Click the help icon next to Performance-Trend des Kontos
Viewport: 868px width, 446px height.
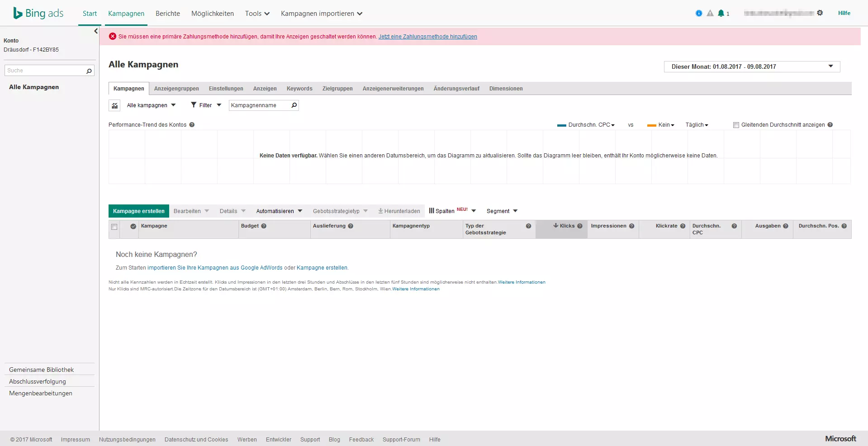[192, 125]
